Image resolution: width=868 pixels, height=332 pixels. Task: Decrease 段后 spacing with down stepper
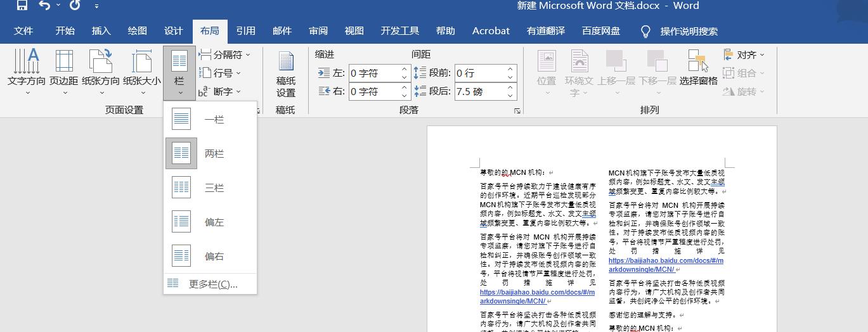point(510,96)
